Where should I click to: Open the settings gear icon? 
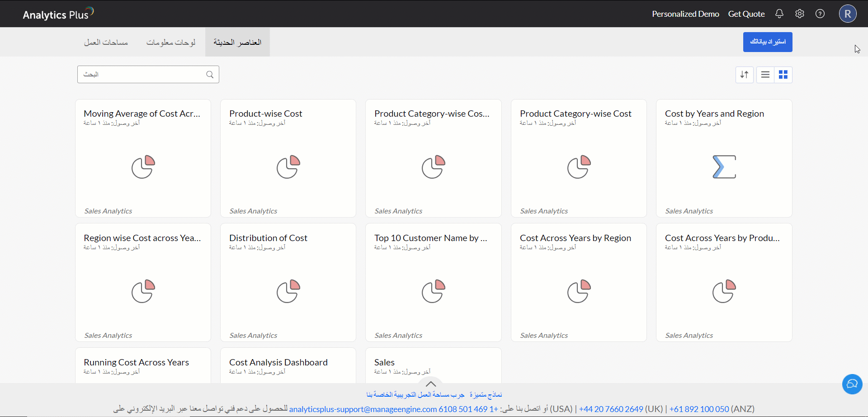click(799, 14)
